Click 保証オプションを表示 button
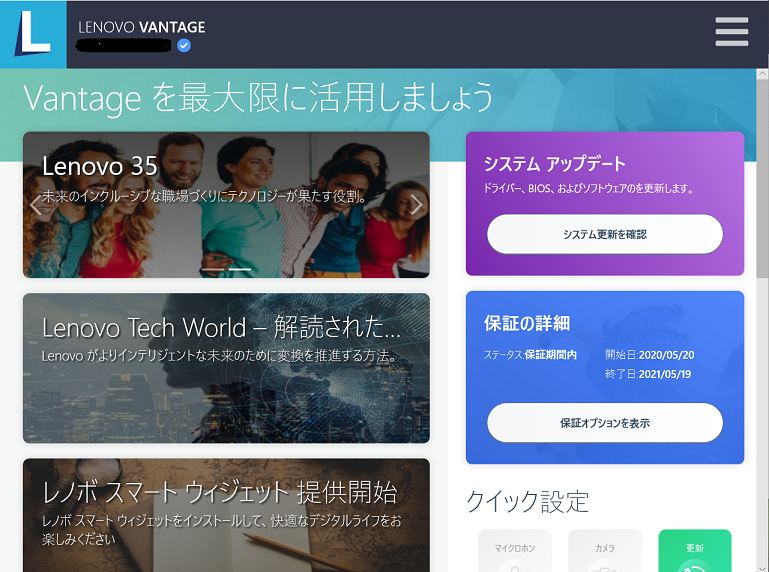The width and height of the screenshot is (769, 572). pos(605,423)
